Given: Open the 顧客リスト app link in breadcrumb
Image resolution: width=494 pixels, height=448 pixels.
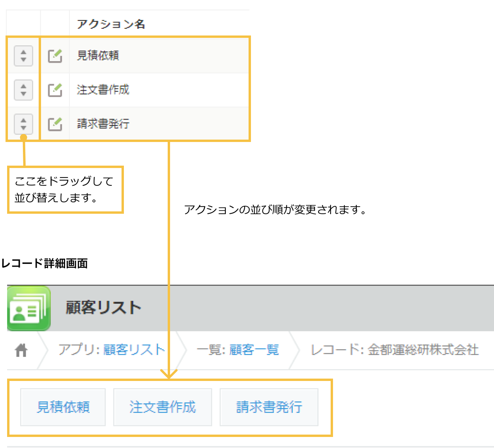Looking at the screenshot, I should coord(134,349).
